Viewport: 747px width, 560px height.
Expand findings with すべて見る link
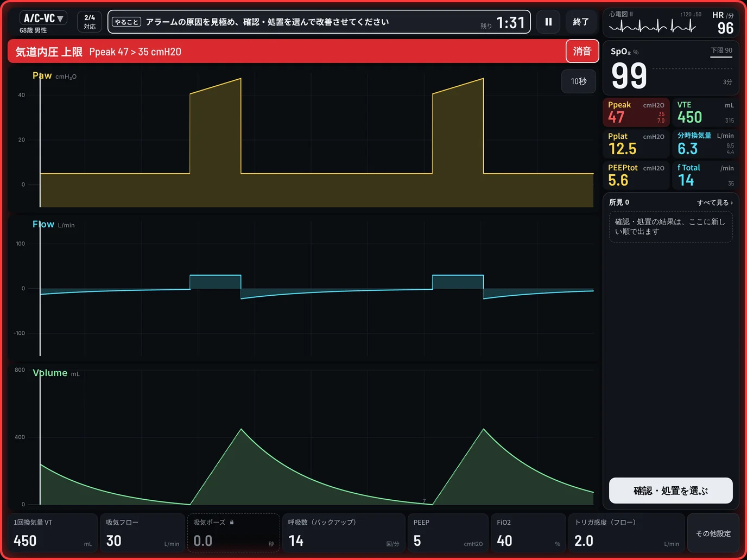click(x=714, y=202)
